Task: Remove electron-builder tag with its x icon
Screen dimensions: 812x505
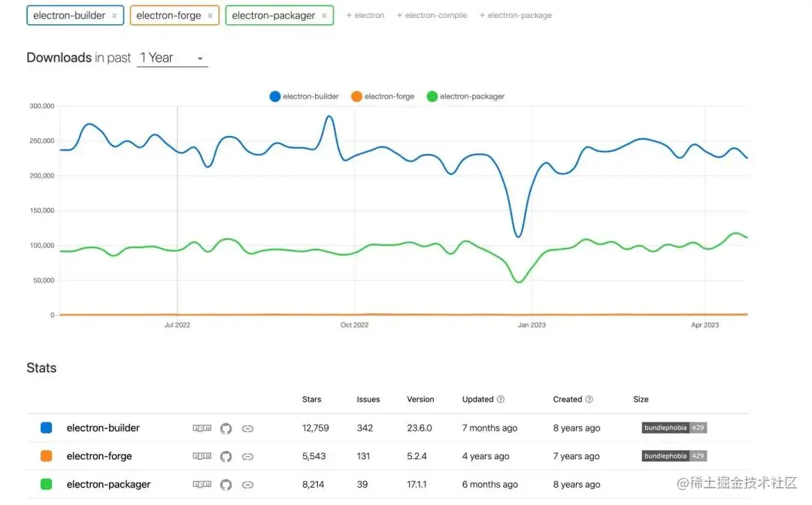Action: (x=114, y=16)
